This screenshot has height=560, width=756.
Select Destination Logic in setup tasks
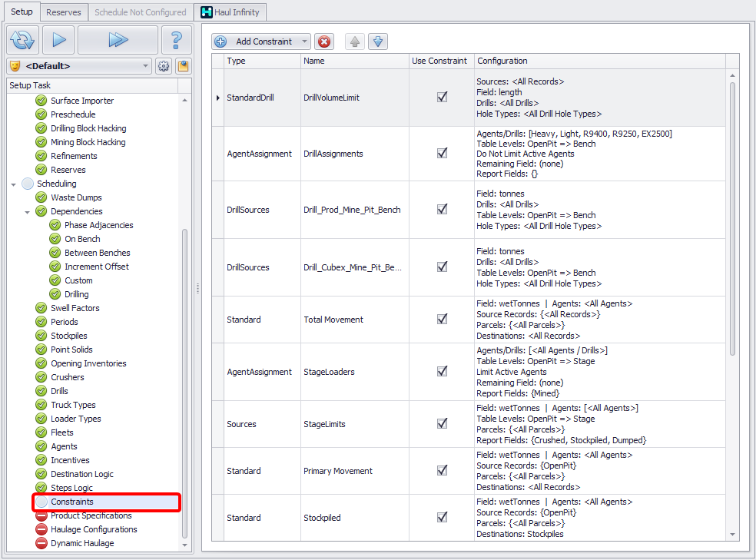coord(81,474)
